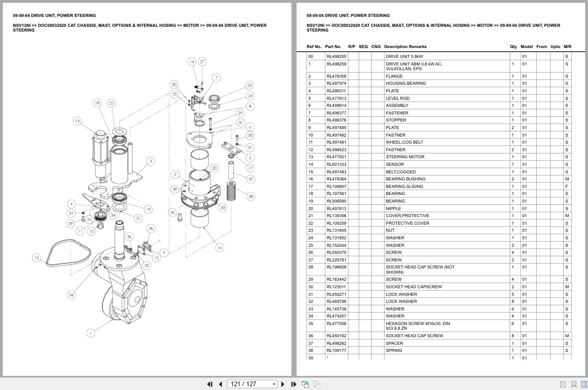Click description COVER,PROTECTIVE
Image resolution: width=588 pixels, height=390 pixels.
[407, 216]
